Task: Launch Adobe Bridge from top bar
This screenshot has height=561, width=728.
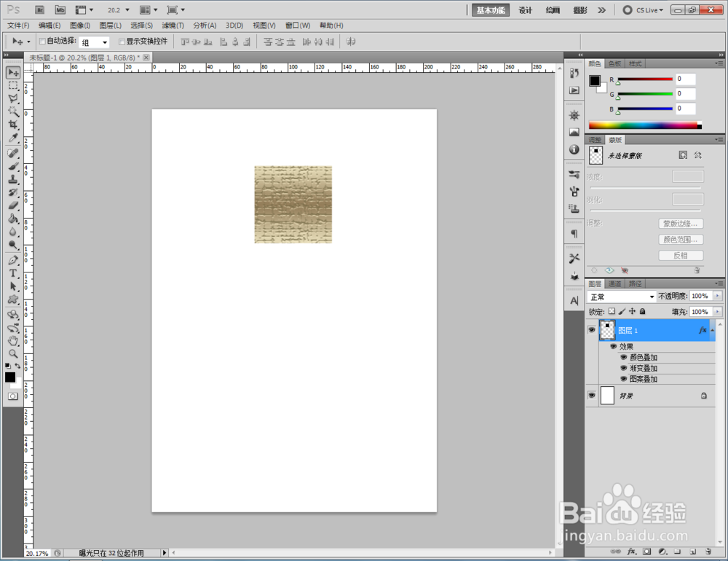Action: pyautogui.click(x=40, y=9)
